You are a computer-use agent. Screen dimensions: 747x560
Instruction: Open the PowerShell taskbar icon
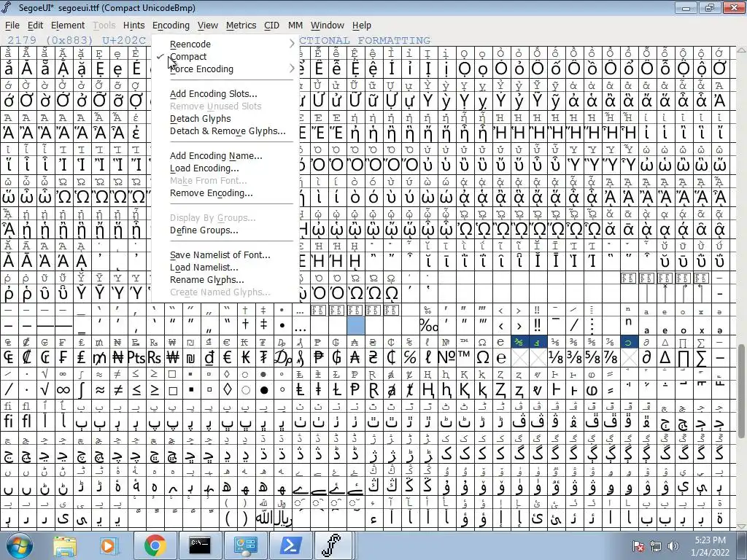(290, 545)
